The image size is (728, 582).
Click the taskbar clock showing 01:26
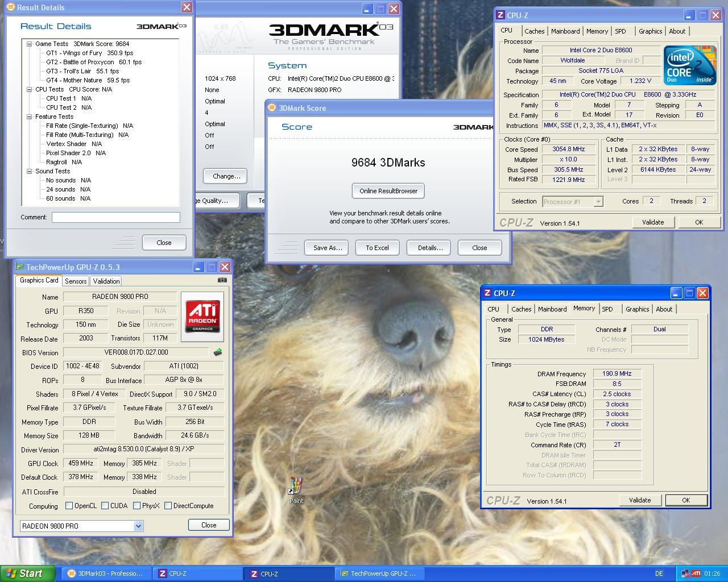coord(712,573)
